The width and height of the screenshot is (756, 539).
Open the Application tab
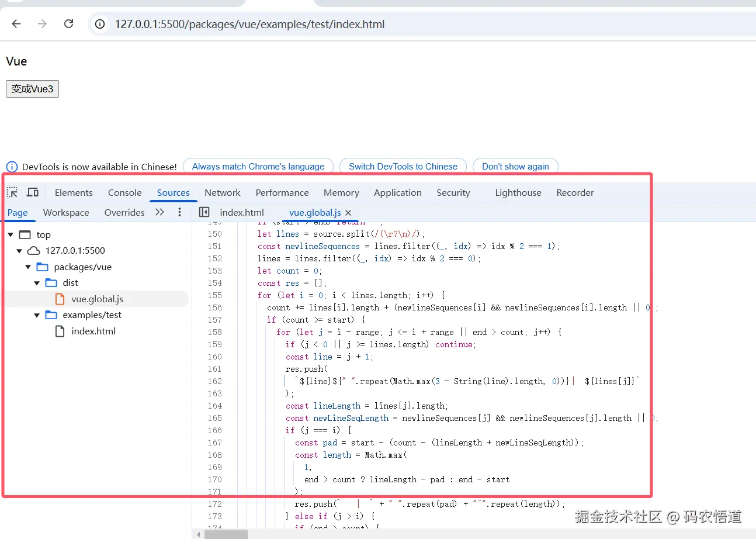coord(398,193)
